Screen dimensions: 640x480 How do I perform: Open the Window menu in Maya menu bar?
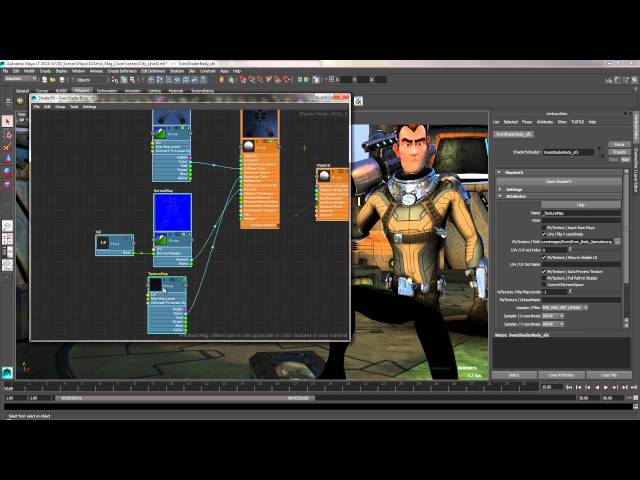tap(78, 71)
